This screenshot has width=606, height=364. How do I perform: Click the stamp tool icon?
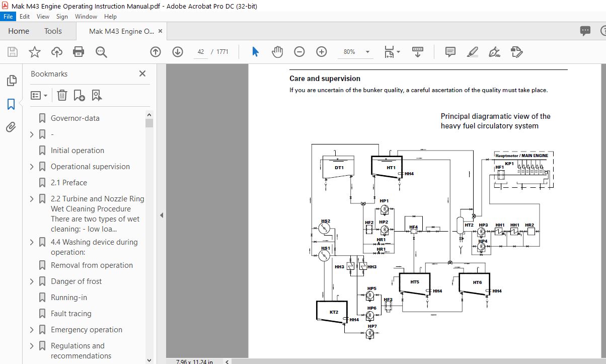pyautogui.click(x=516, y=52)
